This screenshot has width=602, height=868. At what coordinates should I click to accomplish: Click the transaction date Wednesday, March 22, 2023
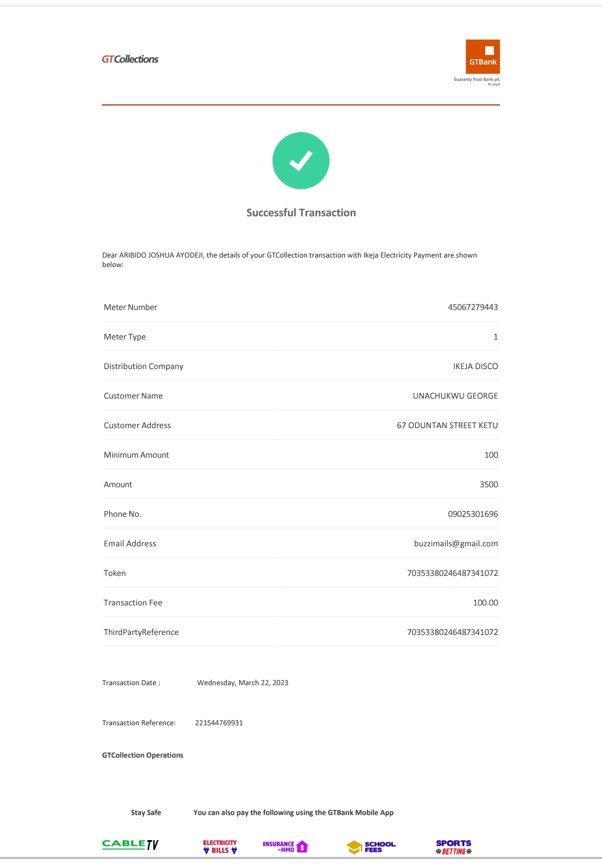tap(242, 683)
